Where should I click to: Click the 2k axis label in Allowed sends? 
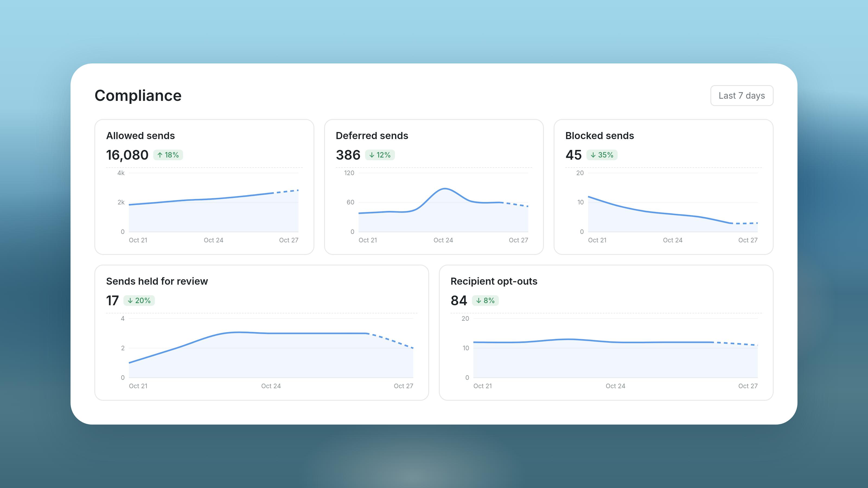(121, 203)
